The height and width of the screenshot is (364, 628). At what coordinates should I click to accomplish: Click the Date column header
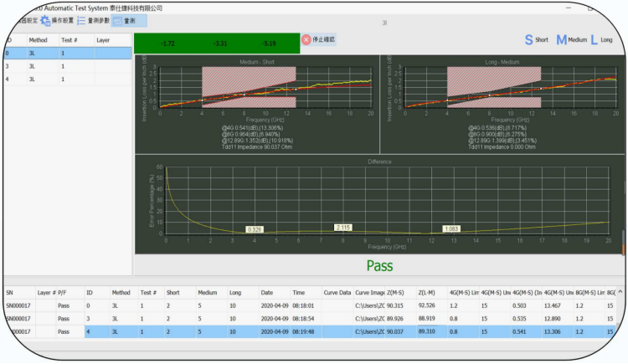pos(267,293)
